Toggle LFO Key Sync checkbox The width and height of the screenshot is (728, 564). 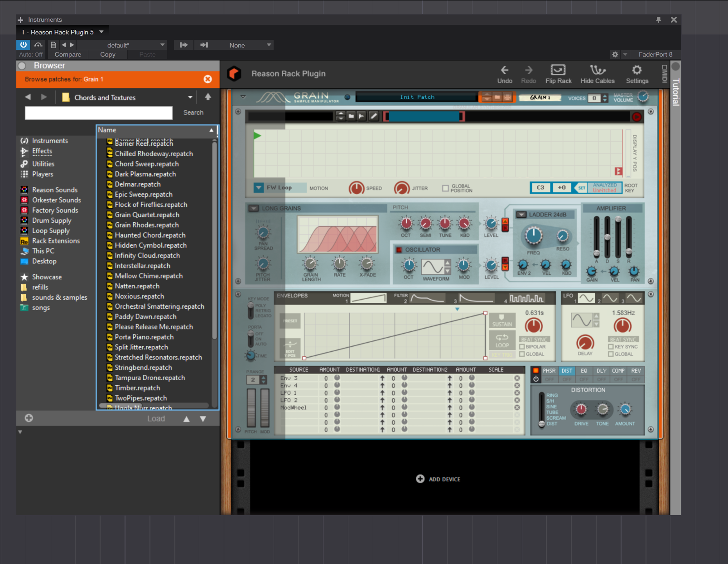[x=611, y=347]
